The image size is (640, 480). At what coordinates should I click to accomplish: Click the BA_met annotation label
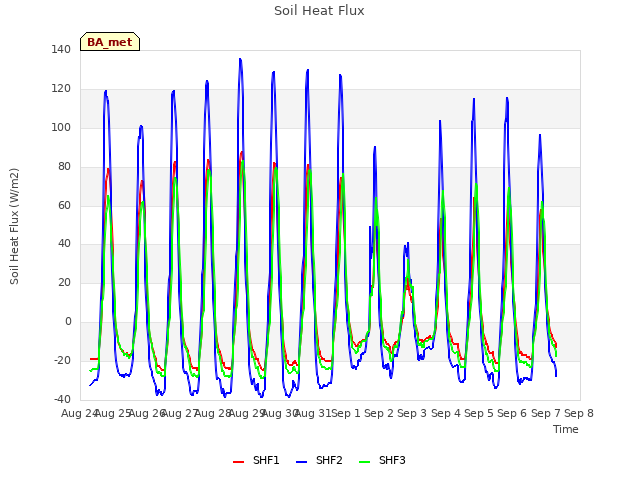110,42
